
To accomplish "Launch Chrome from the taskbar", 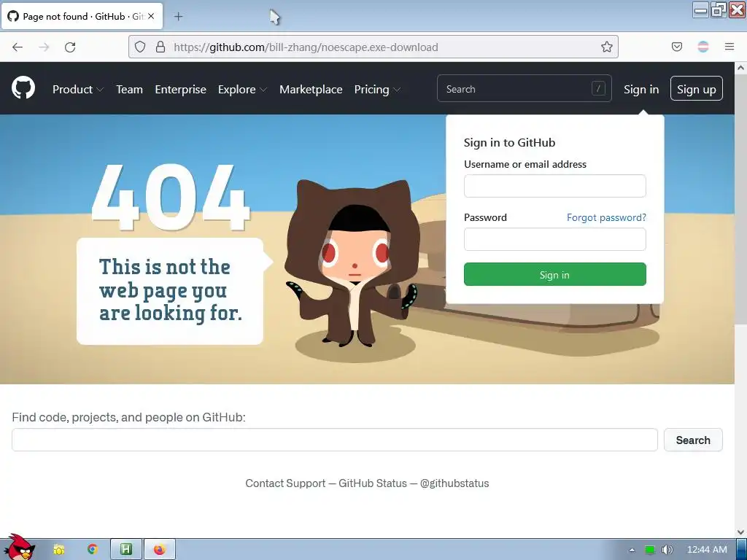I will 93,549.
